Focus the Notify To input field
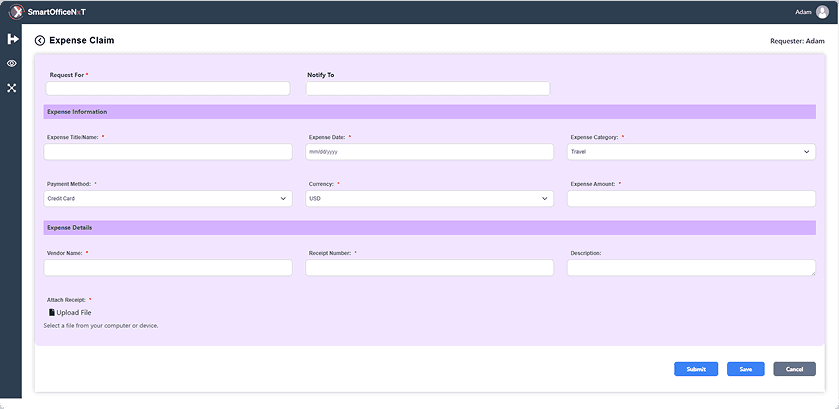 [x=428, y=88]
